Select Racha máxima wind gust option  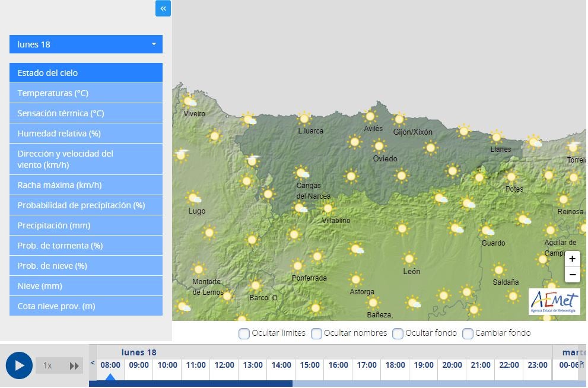[x=86, y=185]
